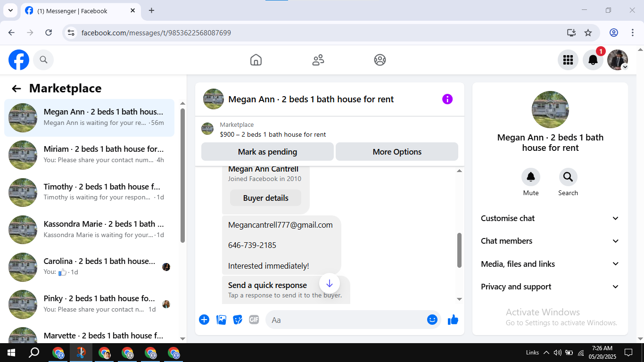
Task: View site information icon in address bar
Action: click(x=71, y=33)
